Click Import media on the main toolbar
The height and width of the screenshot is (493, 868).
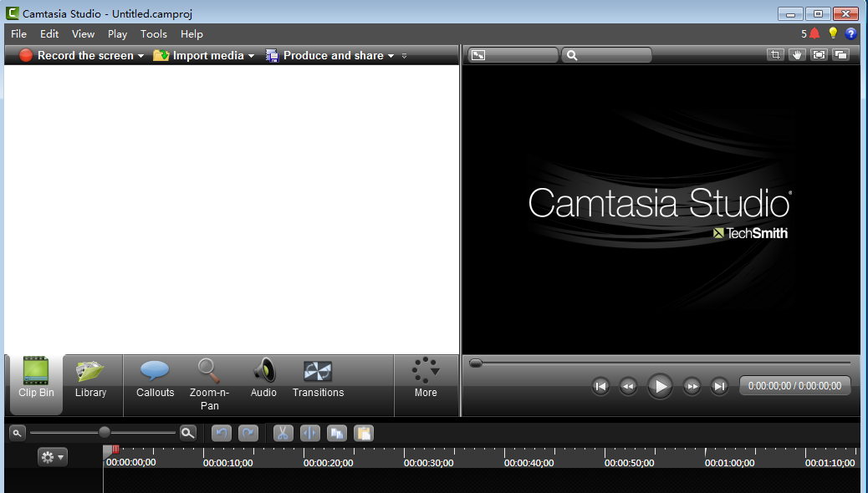click(x=203, y=55)
